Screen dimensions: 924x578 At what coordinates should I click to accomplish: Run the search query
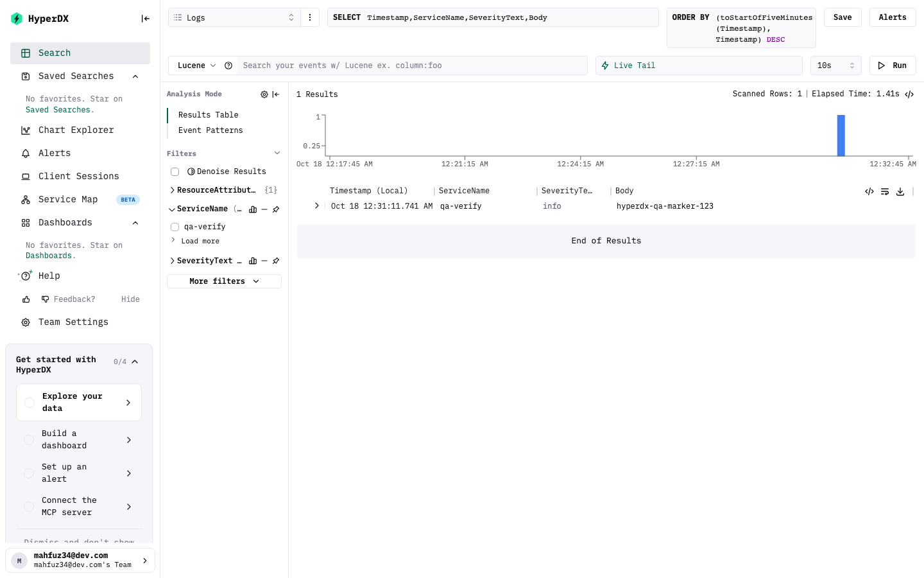coord(893,66)
